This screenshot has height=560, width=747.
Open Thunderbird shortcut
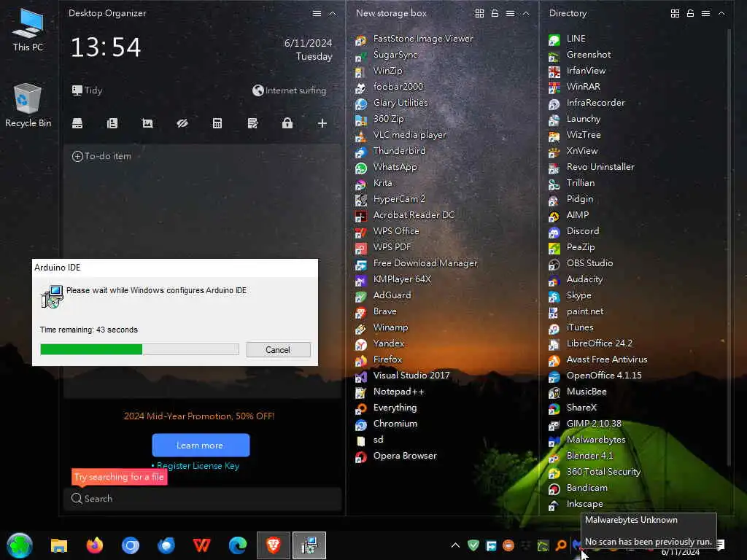390,151
